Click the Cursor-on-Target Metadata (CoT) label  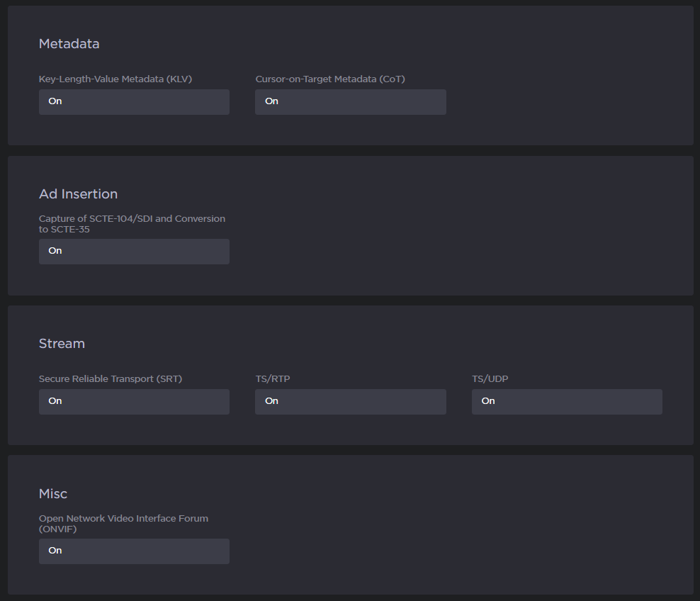pos(330,79)
